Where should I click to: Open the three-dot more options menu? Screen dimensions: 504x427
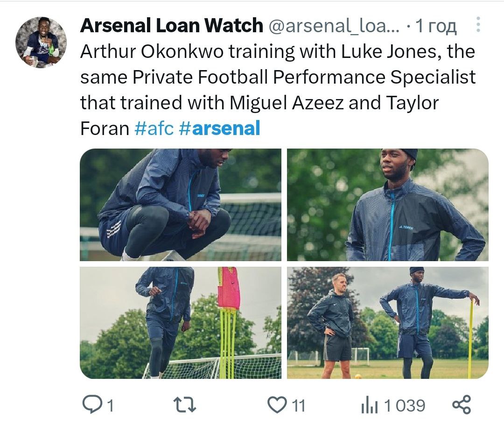coord(478,25)
